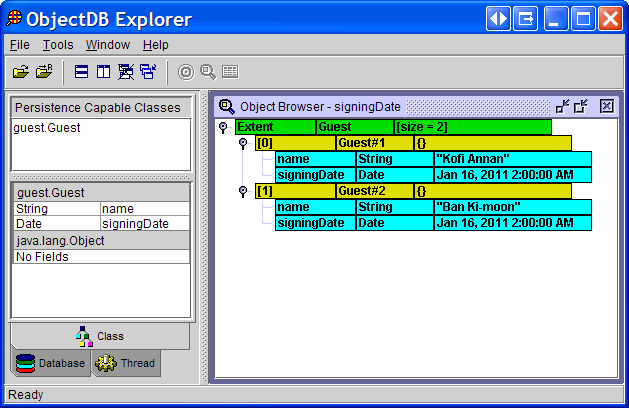Click the guest.Guest header in class fields table
This screenshot has width=629, height=408.
coord(101,193)
